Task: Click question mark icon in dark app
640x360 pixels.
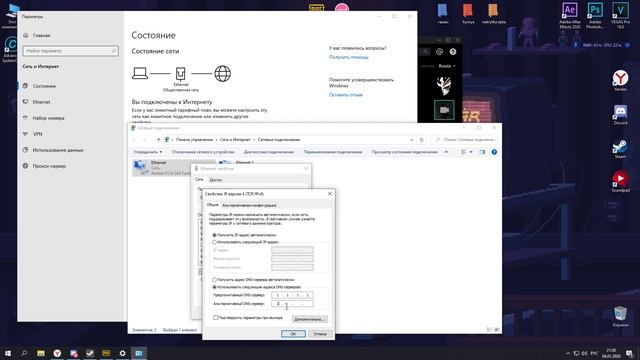Action: click(453, 52)
